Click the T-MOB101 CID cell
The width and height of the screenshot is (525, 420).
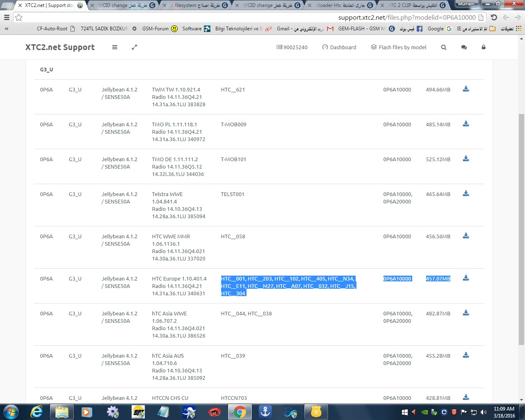(x=233, y=159)
